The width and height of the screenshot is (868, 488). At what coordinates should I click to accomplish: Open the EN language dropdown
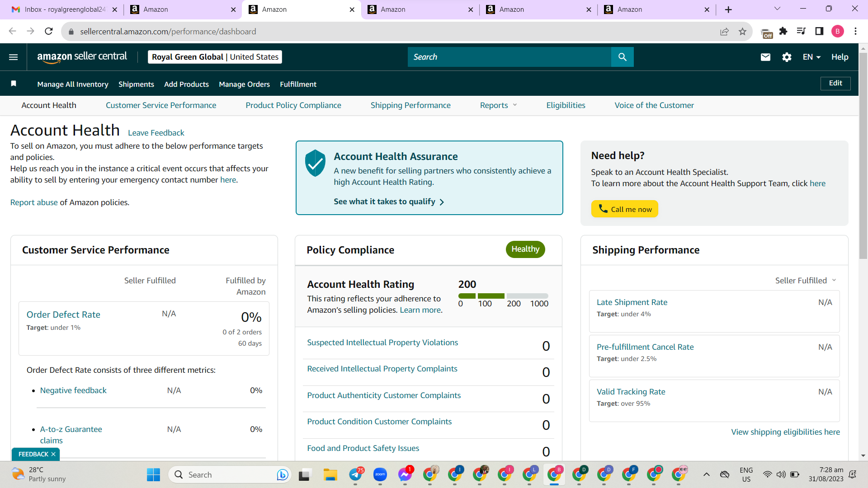coord(811,57)
